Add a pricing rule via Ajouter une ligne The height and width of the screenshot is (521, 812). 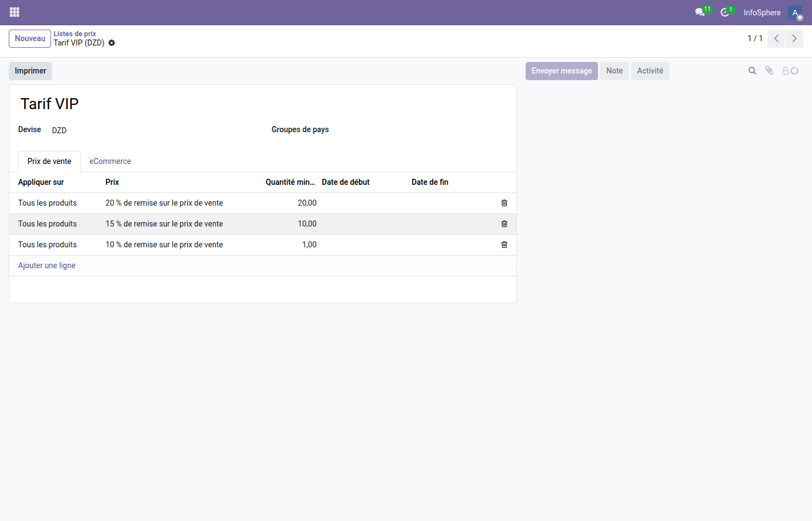tap(47, 265)
